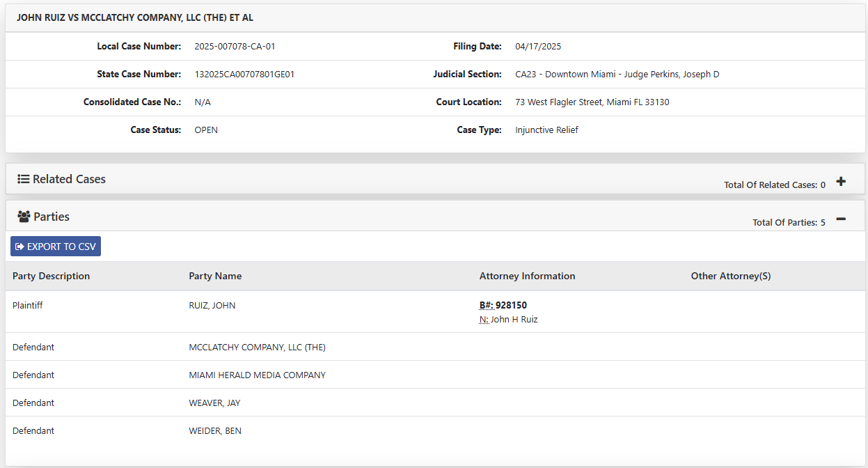Click the Export to CSV button
Viewport: 868px width, 468px height.
click(x=56, y=247)
